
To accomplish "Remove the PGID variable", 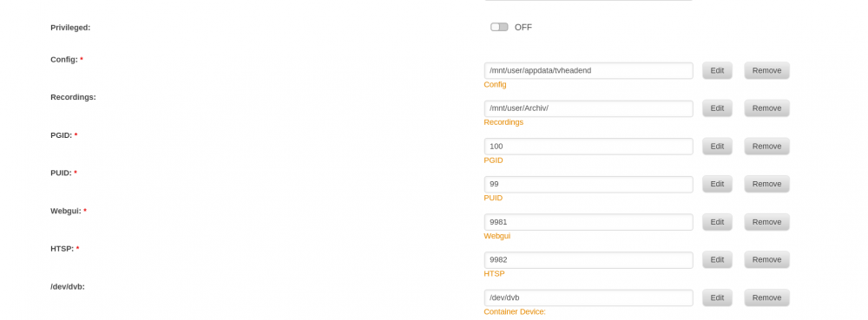I will (x=766, y=147).
